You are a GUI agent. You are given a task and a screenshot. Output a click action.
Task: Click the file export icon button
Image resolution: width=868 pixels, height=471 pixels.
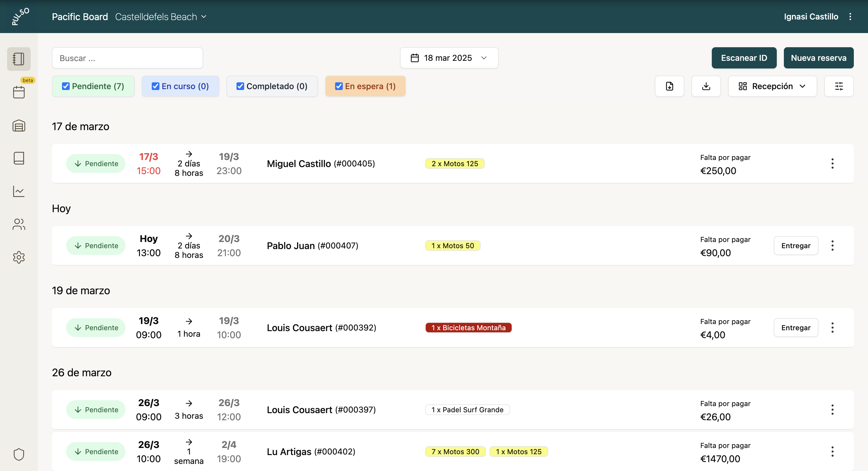[x=669, y=86]
